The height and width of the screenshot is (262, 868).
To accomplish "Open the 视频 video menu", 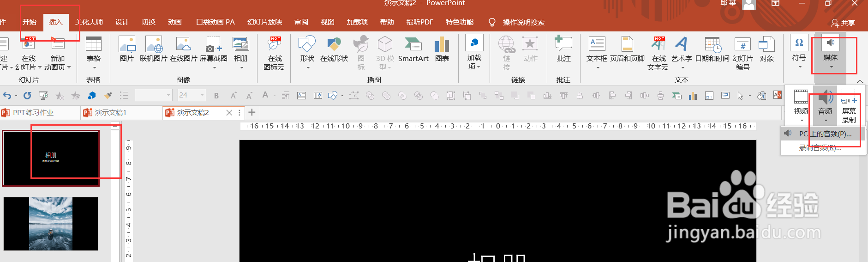I will click(x=801, y=105).
